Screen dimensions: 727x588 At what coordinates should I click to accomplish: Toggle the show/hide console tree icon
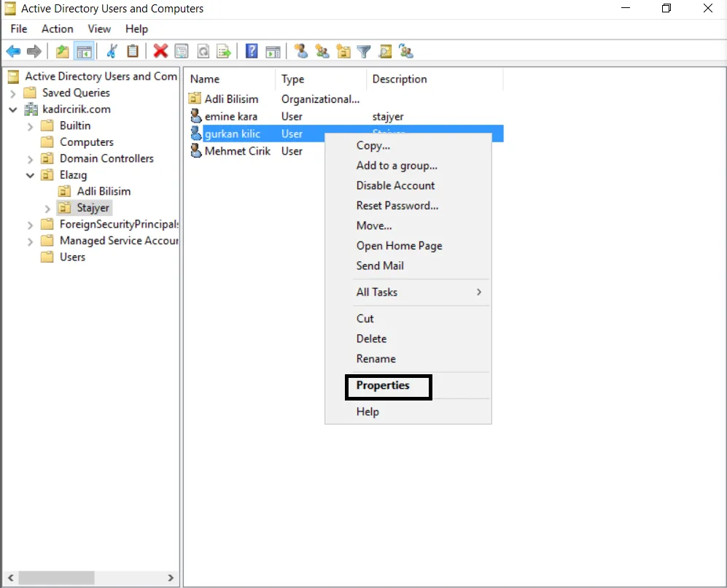pos(84,52)
